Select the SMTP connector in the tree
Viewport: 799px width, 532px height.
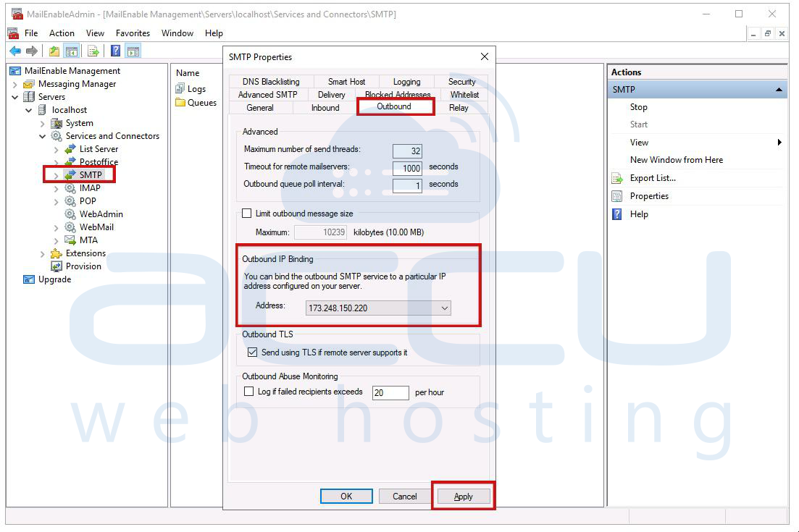click(x=91, y=174)
